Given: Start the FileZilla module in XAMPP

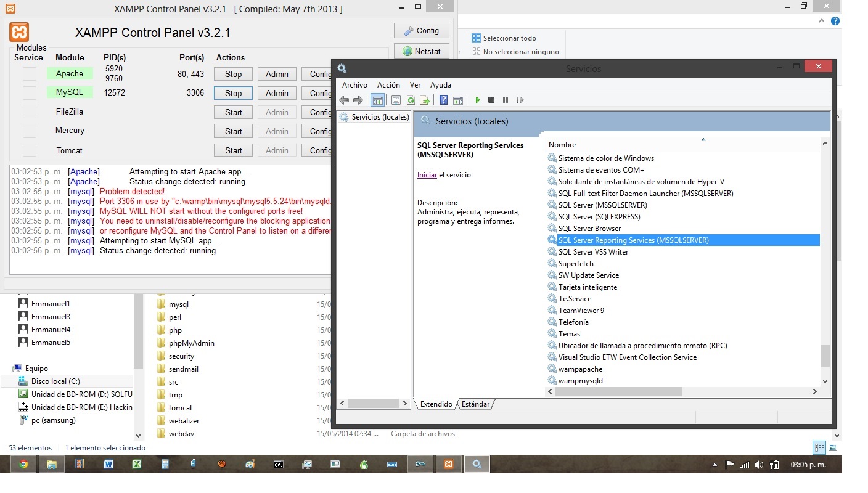Looking at the screenshot, I should tap(233, 112).
